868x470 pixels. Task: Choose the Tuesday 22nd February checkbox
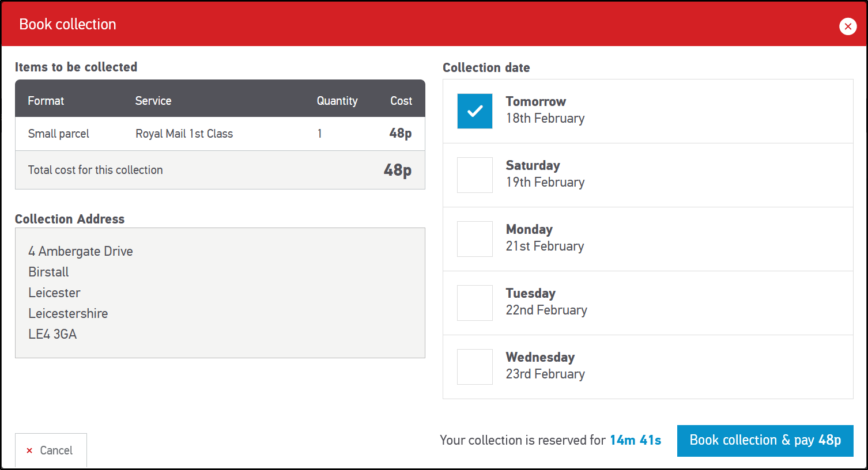475,303
